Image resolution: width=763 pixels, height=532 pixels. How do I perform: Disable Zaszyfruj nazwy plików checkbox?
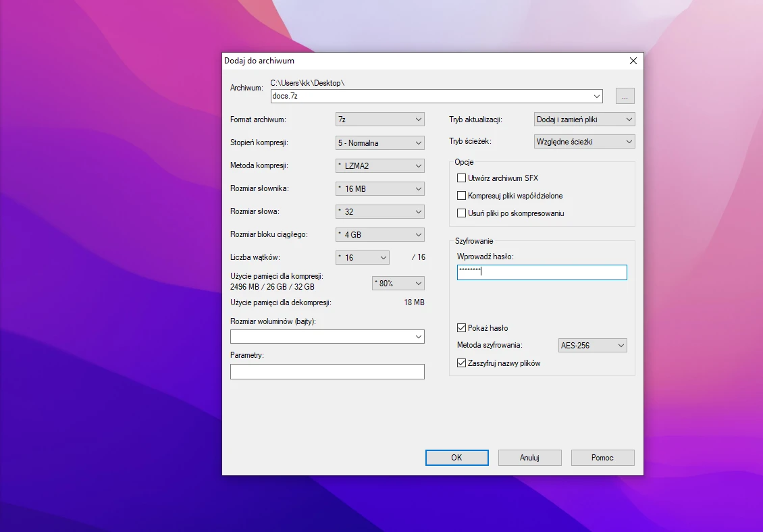coord(462,363)
